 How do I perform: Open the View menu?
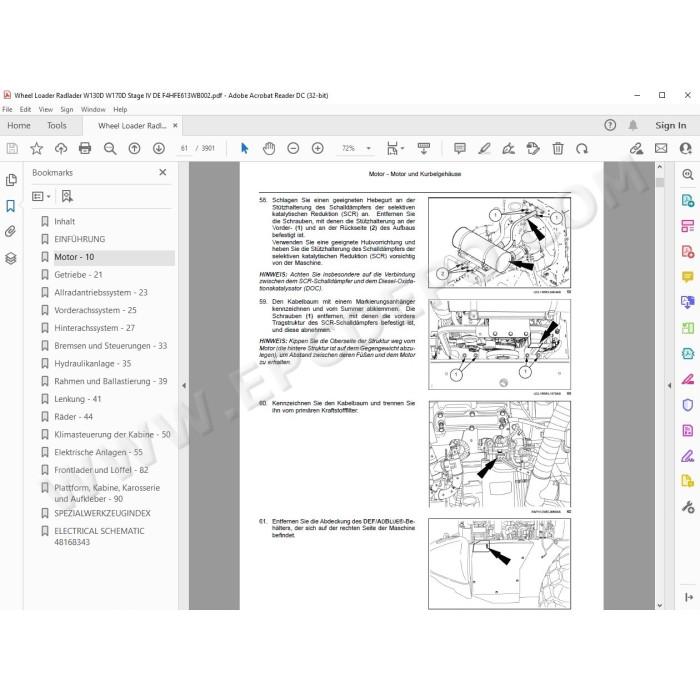tap(46, 109)
